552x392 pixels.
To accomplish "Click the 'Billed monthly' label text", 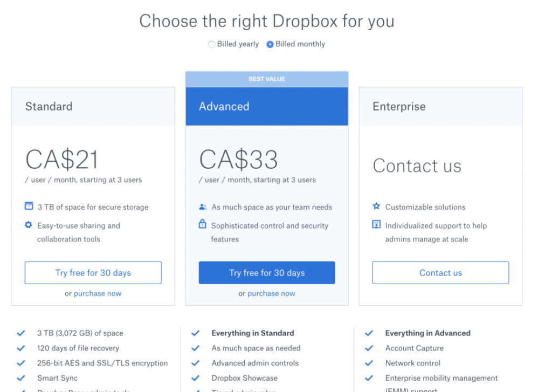I will click(x=300, y=44).
